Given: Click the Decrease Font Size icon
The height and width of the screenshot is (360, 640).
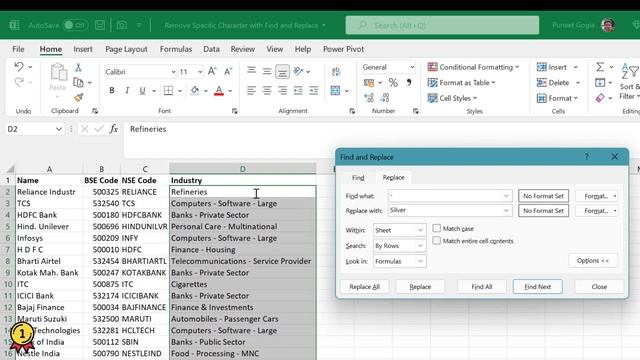Looking at the screenshot, I should (x=228, y=72).
